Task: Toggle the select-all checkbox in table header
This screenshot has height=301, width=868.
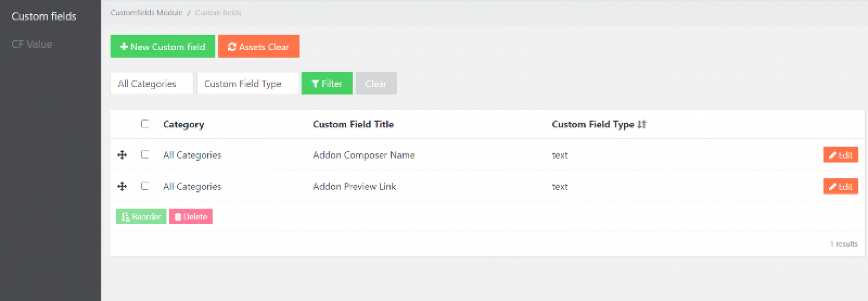Action: (x=145, y=124)
